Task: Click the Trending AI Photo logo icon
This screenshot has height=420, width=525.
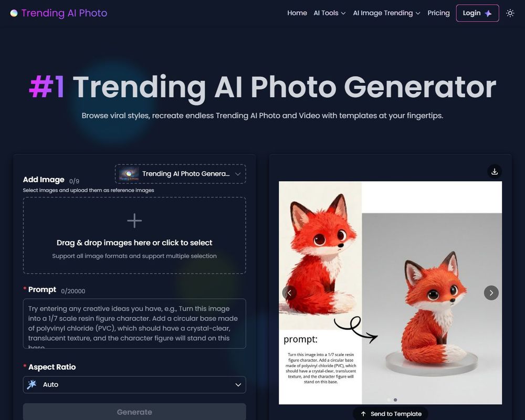Action: [x=14, y=13]
